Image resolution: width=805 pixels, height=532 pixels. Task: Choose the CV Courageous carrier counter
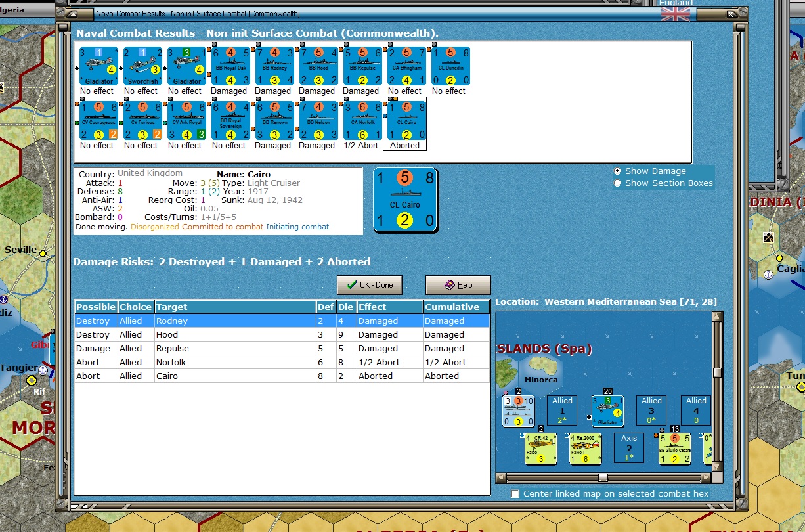pyautogui.click(x=97, y=120)
